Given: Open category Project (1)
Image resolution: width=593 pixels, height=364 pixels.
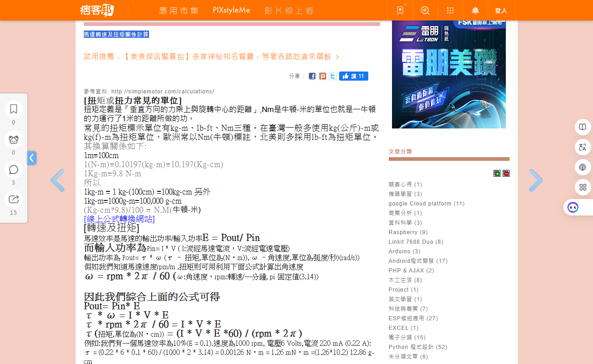Looking at the screenshot, I should click(x=403, y=290).
